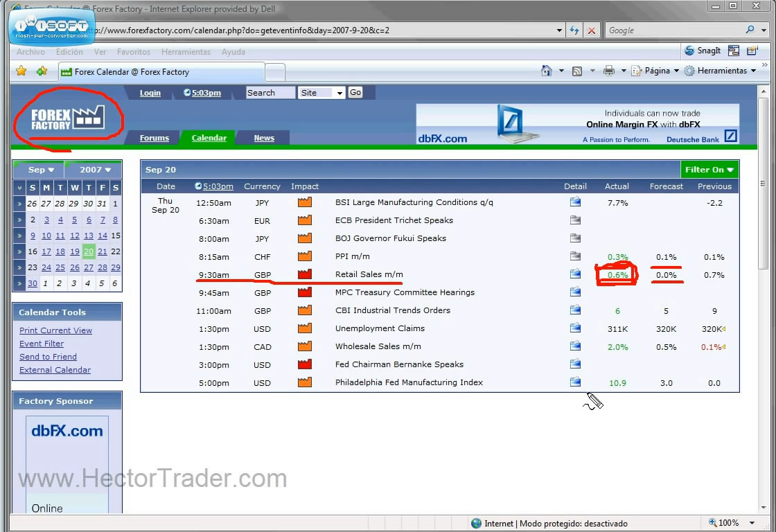
Task: Open the zoom level 100% dropdown
Action: click(x=752, y=522)
